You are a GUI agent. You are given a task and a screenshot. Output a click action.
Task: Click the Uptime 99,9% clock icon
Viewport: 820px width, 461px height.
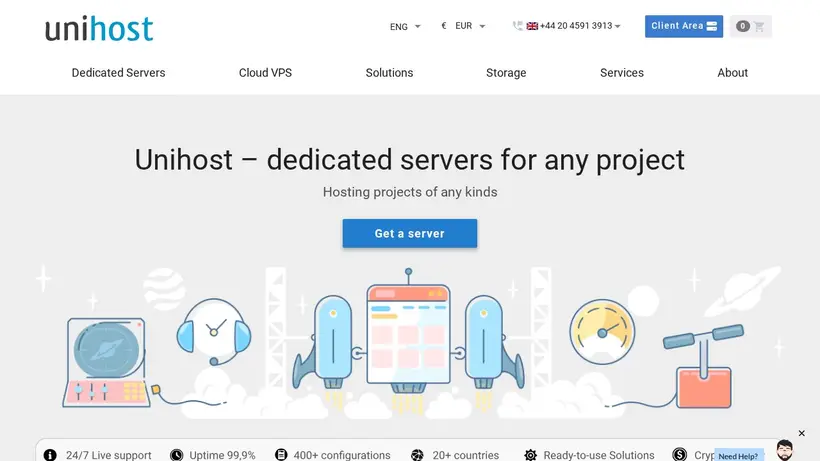[177, 455]
